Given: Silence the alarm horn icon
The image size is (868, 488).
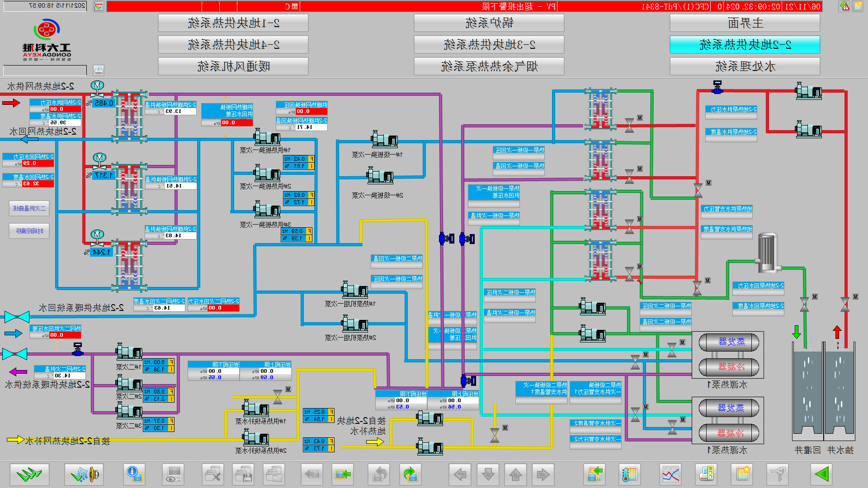Looking at the screenshot, I should [x=84, y=474].
